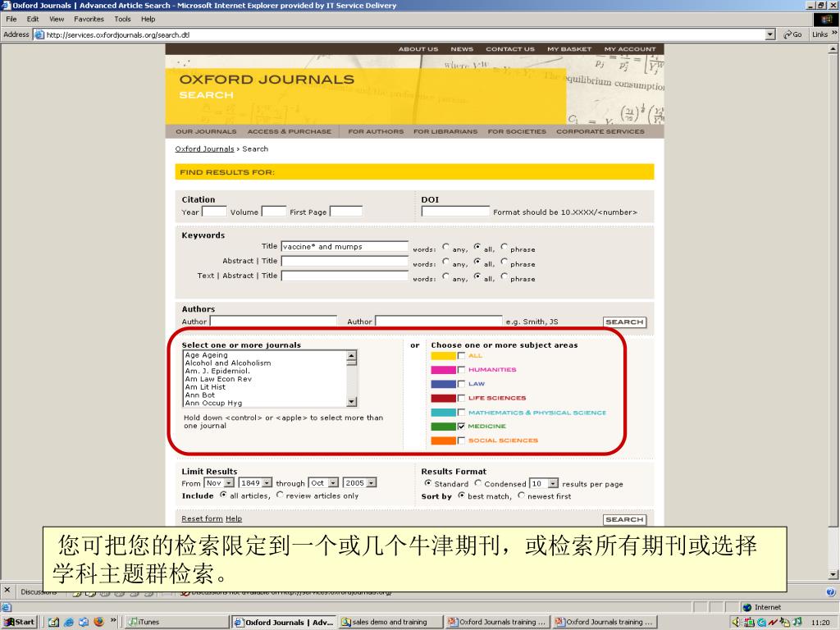Select 'phrase' radio for Text | Abstract | Title row
The width and height of the screenshot is (840, 630).
coord(504,276)
